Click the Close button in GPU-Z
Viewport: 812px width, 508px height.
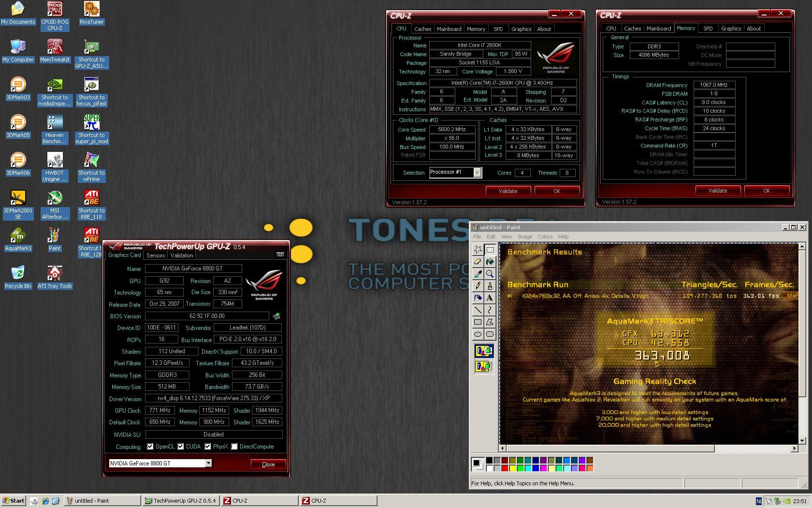coord(268,464)
